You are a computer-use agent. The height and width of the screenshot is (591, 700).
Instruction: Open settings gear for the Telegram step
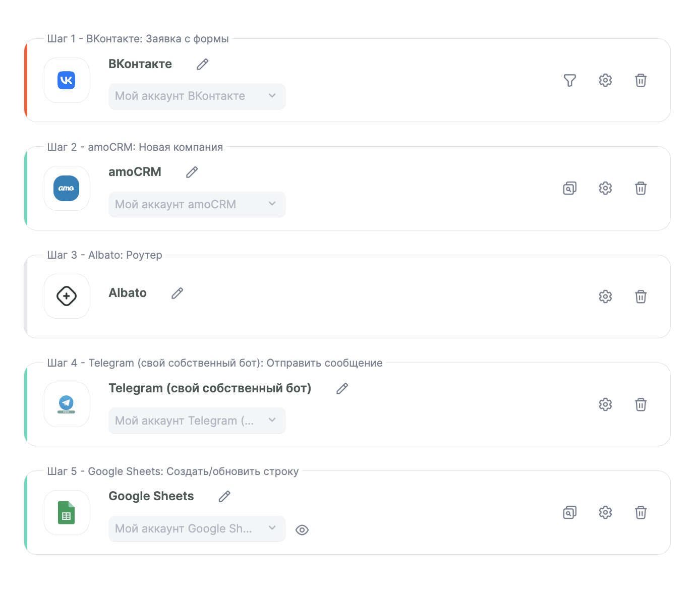point(605,404)
